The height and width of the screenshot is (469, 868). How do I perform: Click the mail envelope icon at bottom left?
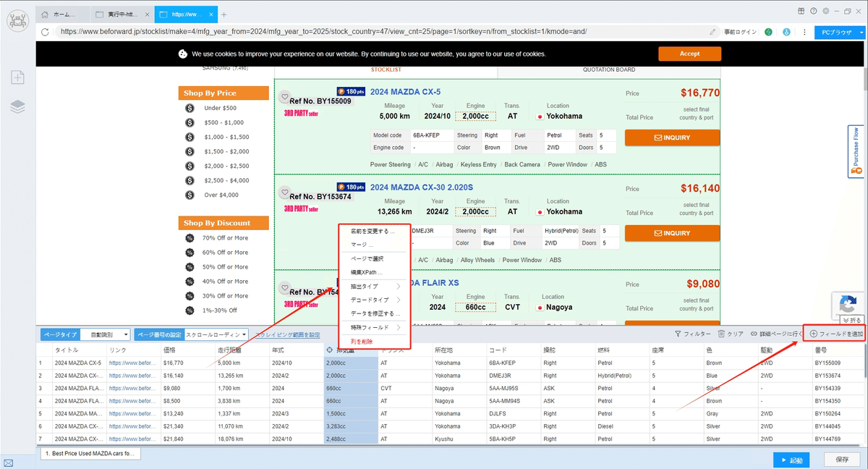[x=8, y=462]
